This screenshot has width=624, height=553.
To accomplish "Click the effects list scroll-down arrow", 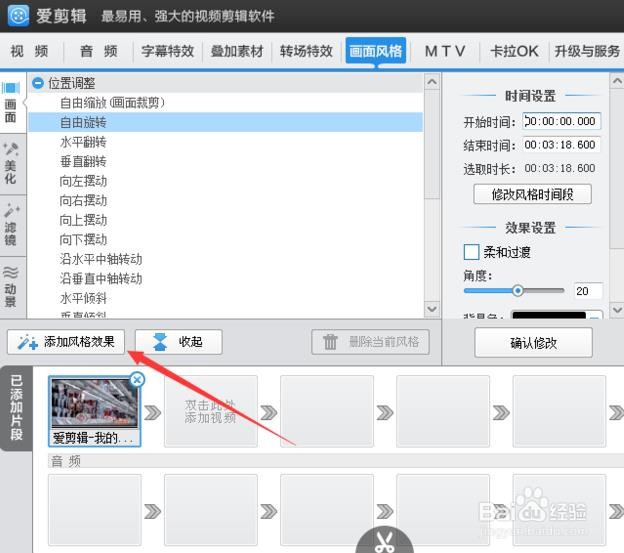I will (x=432, y=309).
